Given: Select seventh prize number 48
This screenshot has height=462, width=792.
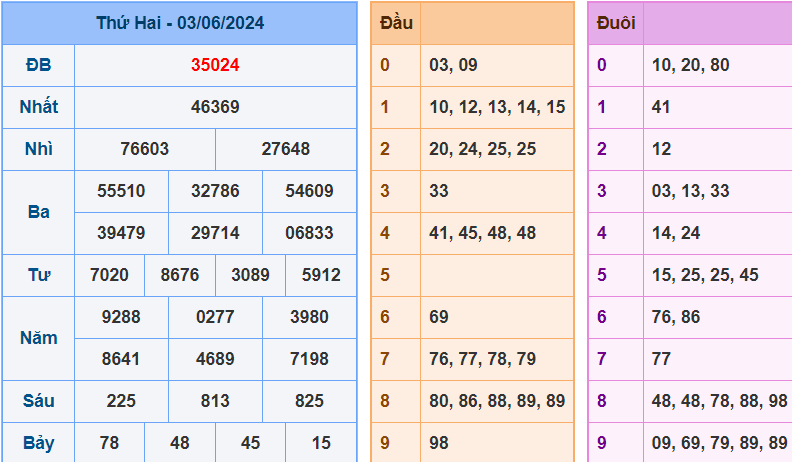Looking at the screenshot, I should (x=180, y=443).
